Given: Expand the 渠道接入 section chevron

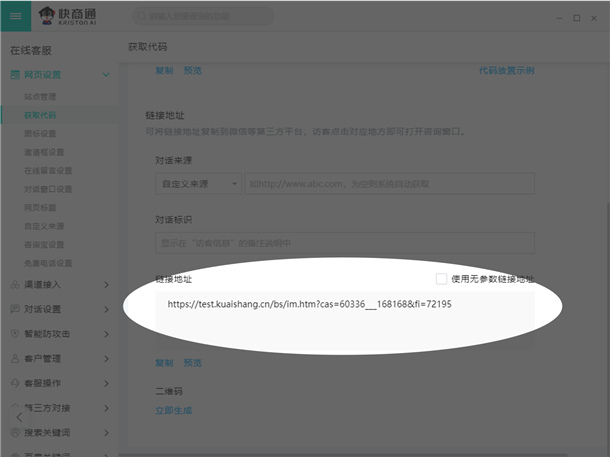Looking at the screenshot, I should coord(106,285).
